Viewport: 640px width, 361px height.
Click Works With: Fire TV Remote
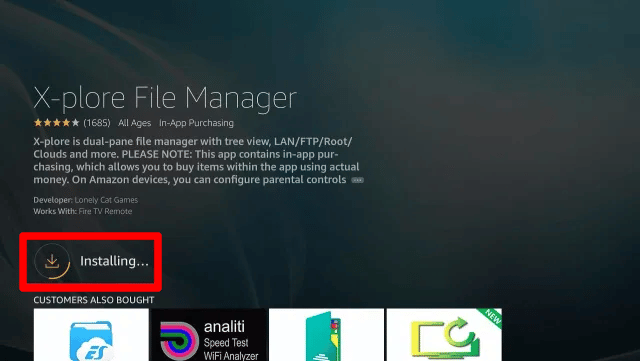click(x=83, y=211)
